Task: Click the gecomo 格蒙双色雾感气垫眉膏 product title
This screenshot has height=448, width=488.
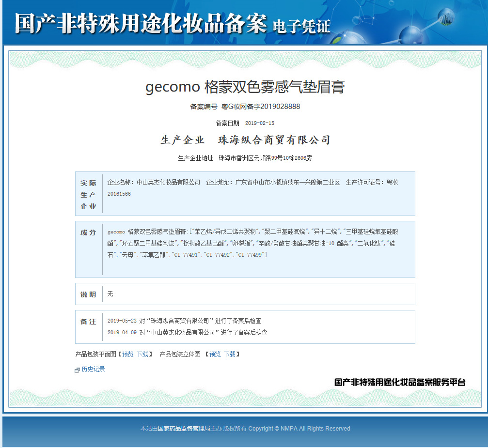Action: (x=245, y=87)
